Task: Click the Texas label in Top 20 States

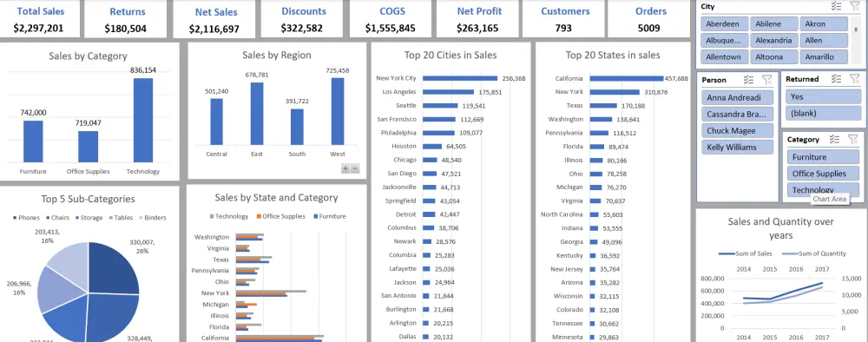Action: [575, 106]
